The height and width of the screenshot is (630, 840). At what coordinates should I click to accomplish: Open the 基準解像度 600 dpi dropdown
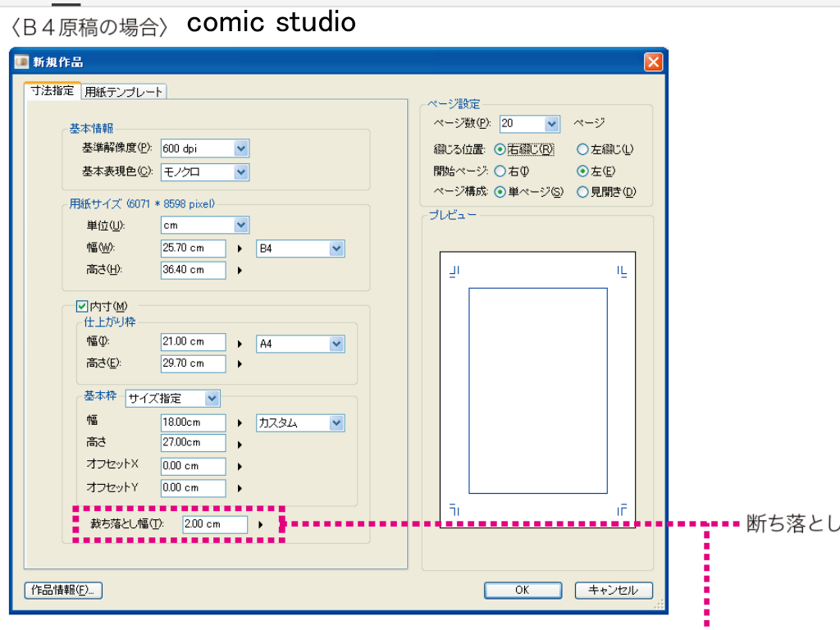(x=240, y=148)
